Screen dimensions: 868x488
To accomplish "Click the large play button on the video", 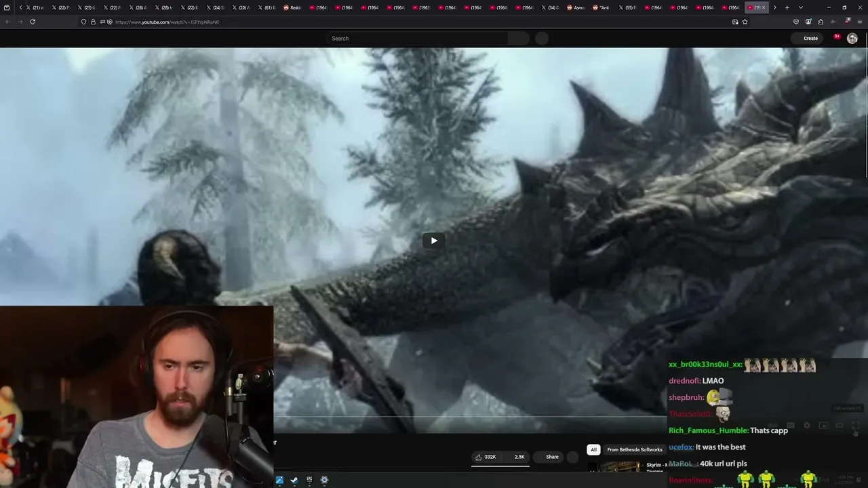I will 434,241.
